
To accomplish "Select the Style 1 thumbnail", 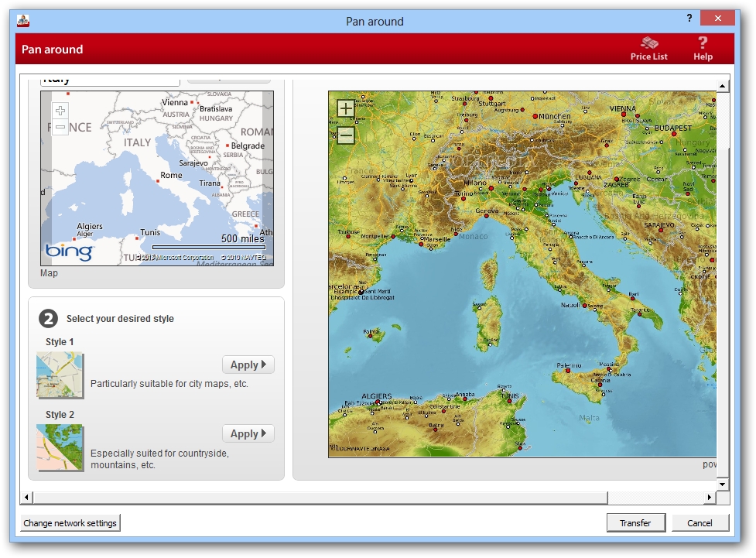I will (x=60, y=375).
